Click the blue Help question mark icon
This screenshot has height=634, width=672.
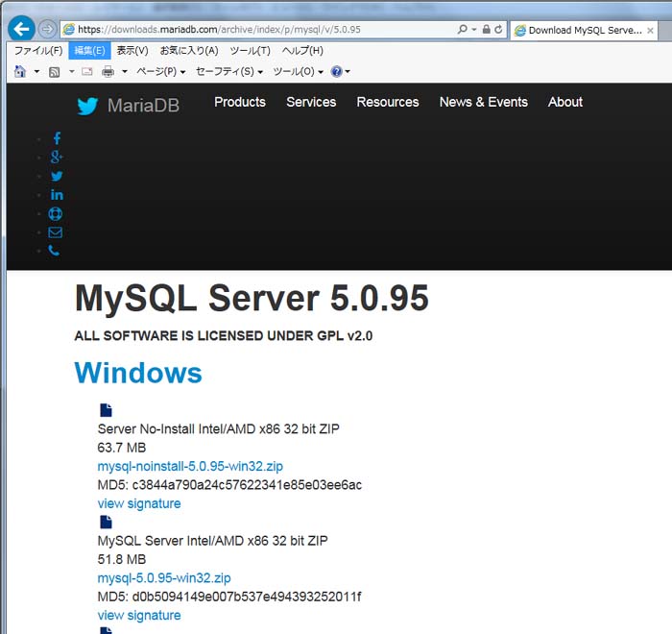coord(336,71)
